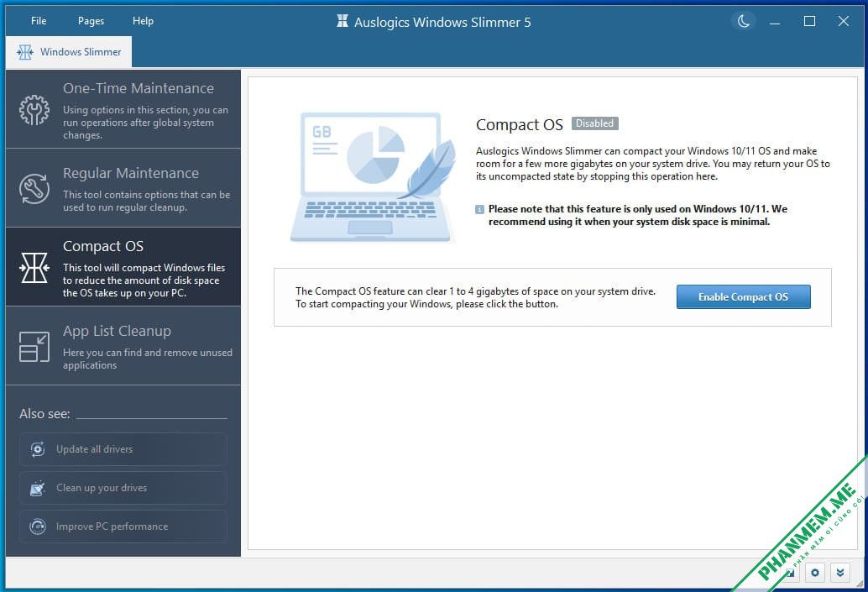Maximize the Windows Slimmer window

pos(809,22)
